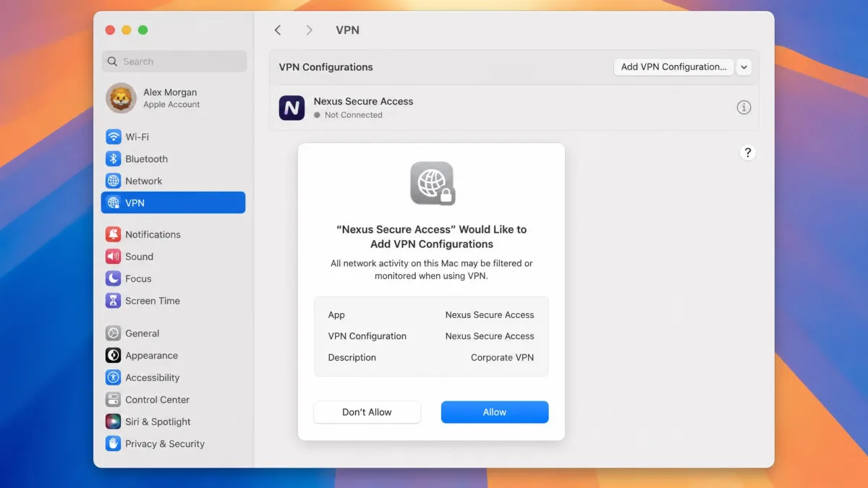Click the Privacy & Security hand icon
The width and height of the screenshot is (868, 488).
[x=113, y=444]
